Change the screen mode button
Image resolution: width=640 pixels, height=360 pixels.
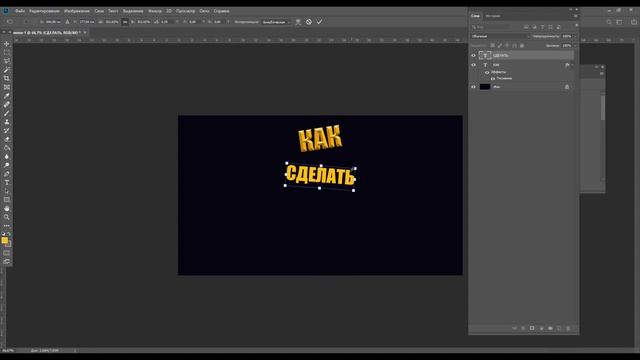click(x=7, y=262)
